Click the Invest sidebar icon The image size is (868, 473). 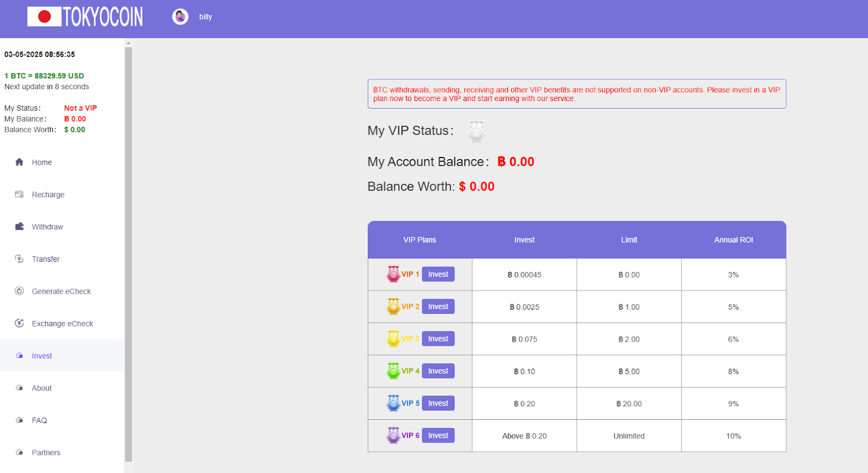click(x=20, y=356)
